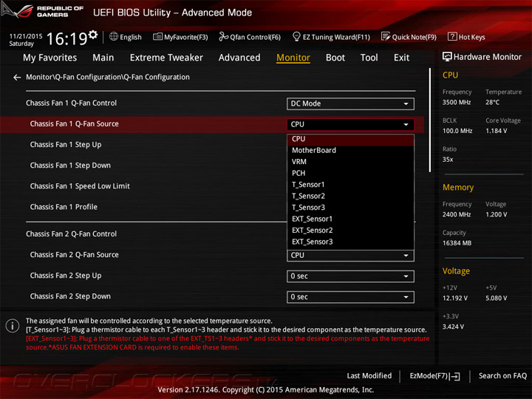Image resolution: width=532 pixels, height=399 pixels.
Task: Open Search on FAQ link
Action: click(x=502, y=376)
